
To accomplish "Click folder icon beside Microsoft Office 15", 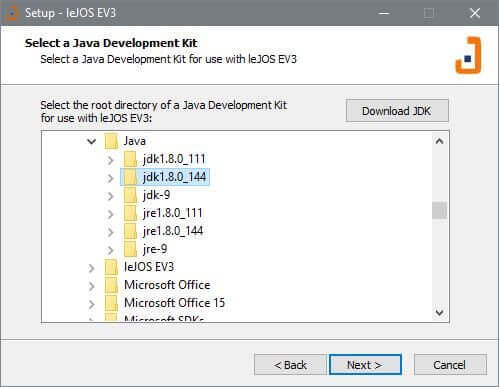I will tap(111, 303).
